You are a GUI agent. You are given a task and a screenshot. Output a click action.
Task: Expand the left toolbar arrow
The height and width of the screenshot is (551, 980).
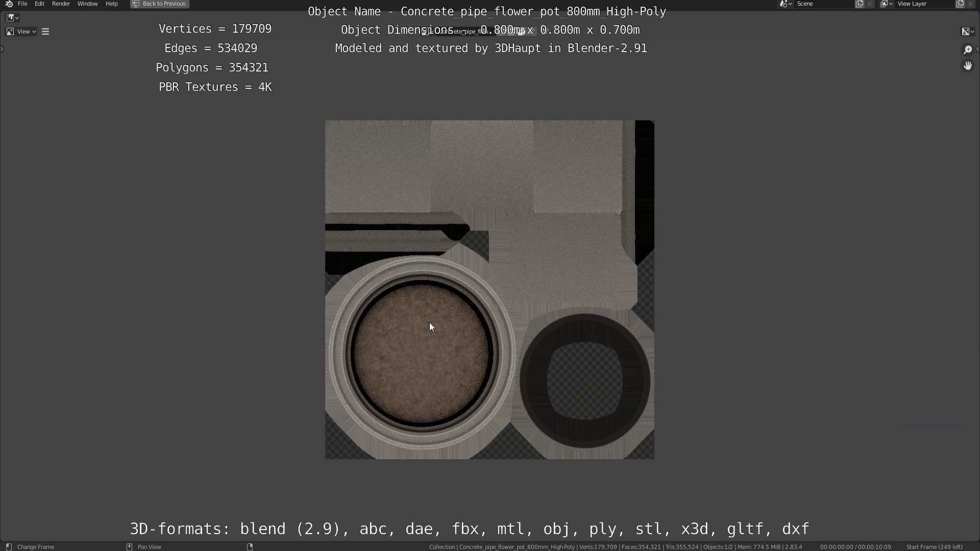pos(2,49)
